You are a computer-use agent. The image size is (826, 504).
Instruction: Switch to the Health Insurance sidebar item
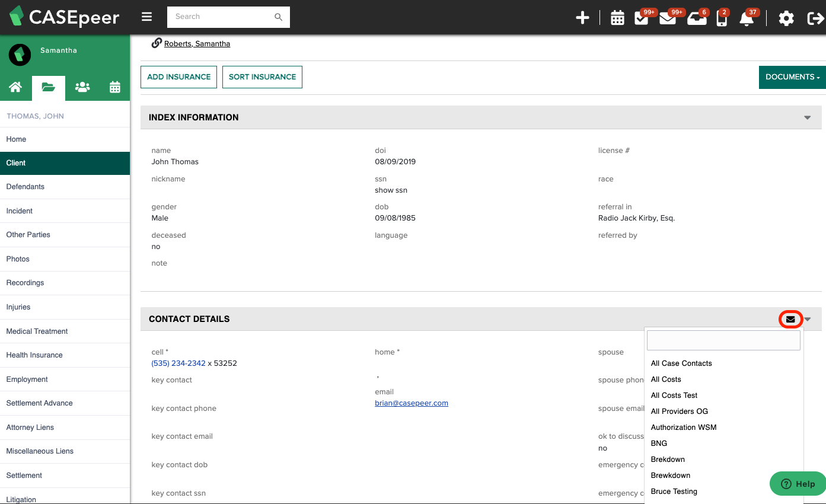click(34, 355)
